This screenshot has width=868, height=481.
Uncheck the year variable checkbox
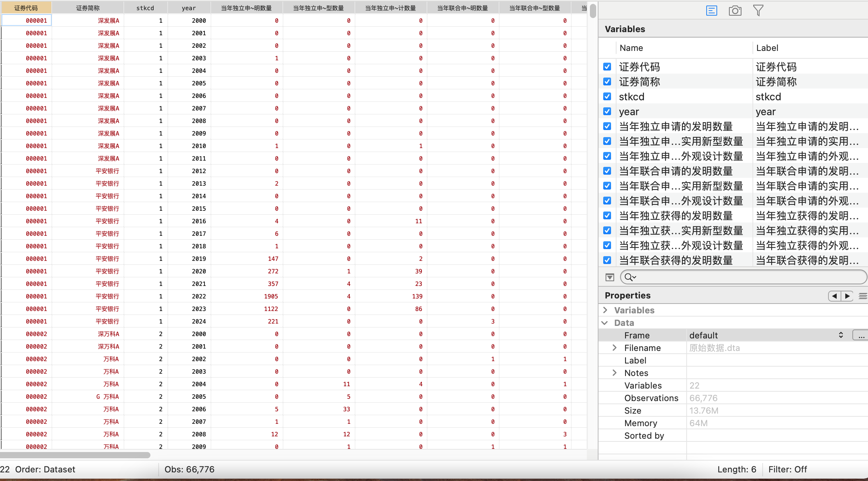coord(607,111)
